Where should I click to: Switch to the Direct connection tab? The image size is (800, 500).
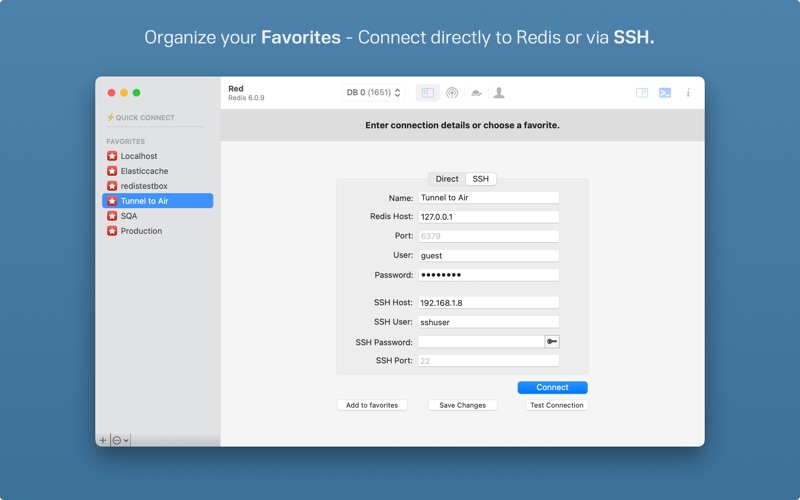click(x=447, y=179)
